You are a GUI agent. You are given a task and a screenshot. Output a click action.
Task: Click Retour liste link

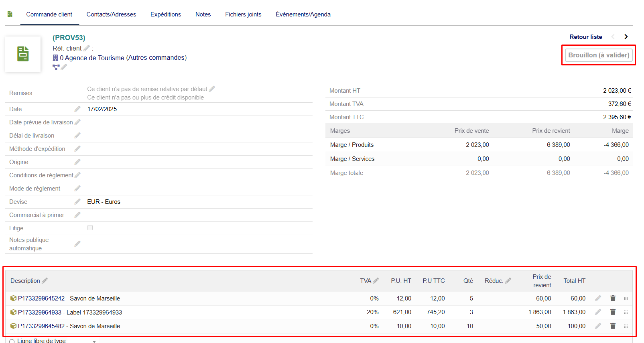point(586,37)
